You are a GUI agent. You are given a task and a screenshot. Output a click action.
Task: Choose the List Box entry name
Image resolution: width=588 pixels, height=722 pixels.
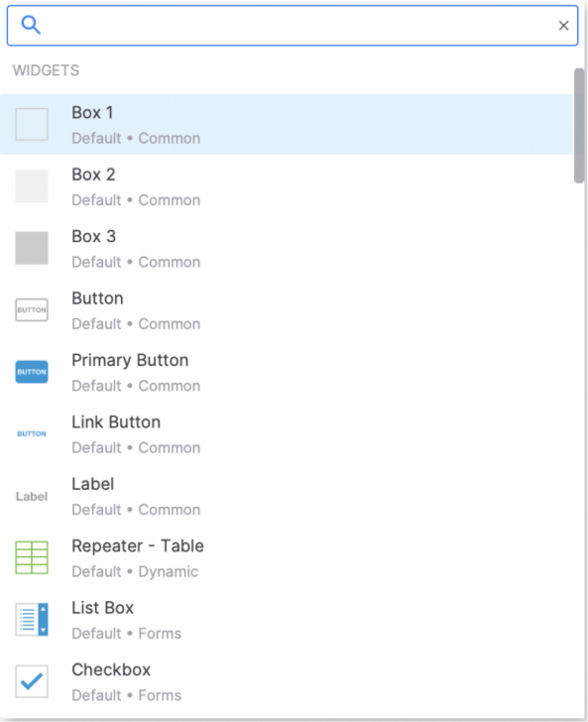tap(103, 608)
